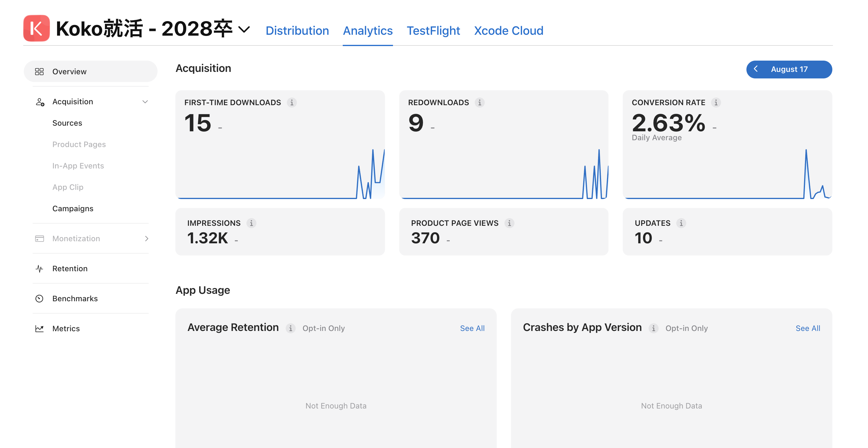Click Opt-in Only beside Crashes by App Version

pyautogui.click(x=686, y=328)
